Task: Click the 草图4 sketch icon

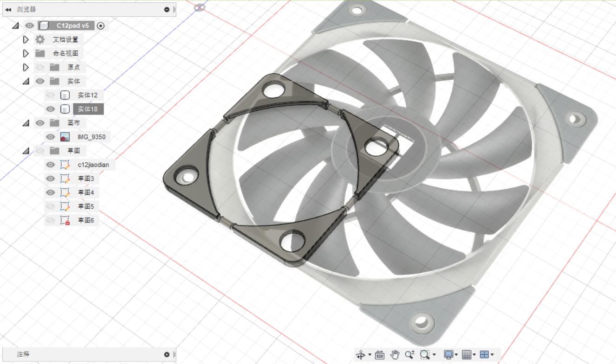Action: (x=65, y=192)
